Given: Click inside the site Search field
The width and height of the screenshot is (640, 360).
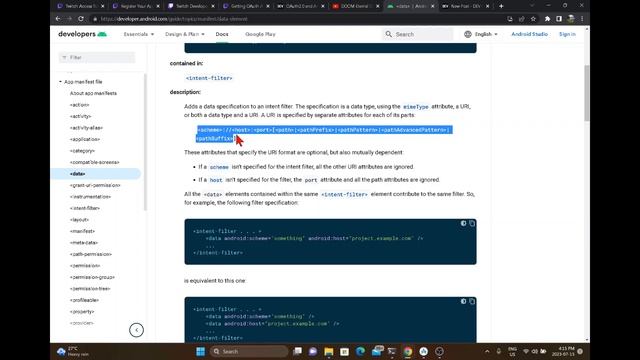Looking at the screenshot, I should coord(417,34).
